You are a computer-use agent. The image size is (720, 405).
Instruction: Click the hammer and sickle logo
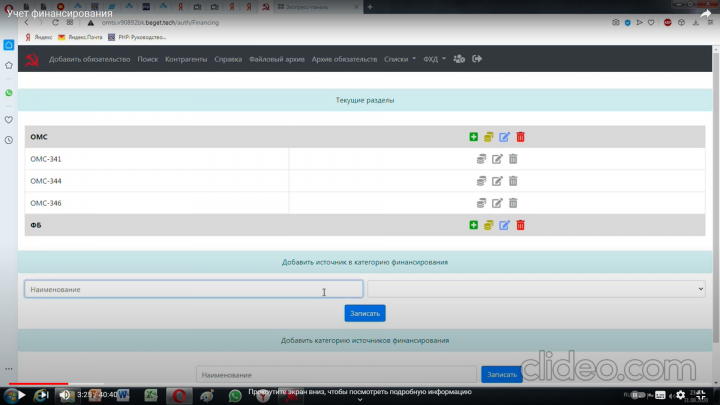(x=32, y=59)
